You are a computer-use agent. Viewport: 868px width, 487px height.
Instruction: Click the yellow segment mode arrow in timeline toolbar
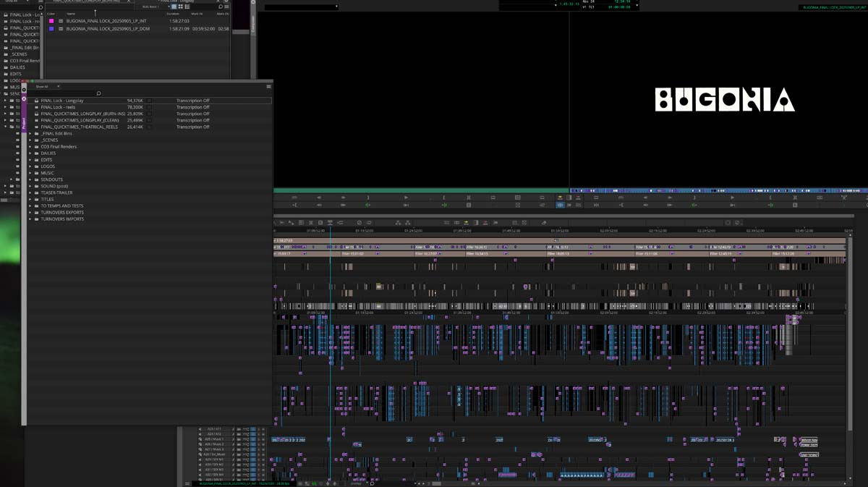pos(466,223)
